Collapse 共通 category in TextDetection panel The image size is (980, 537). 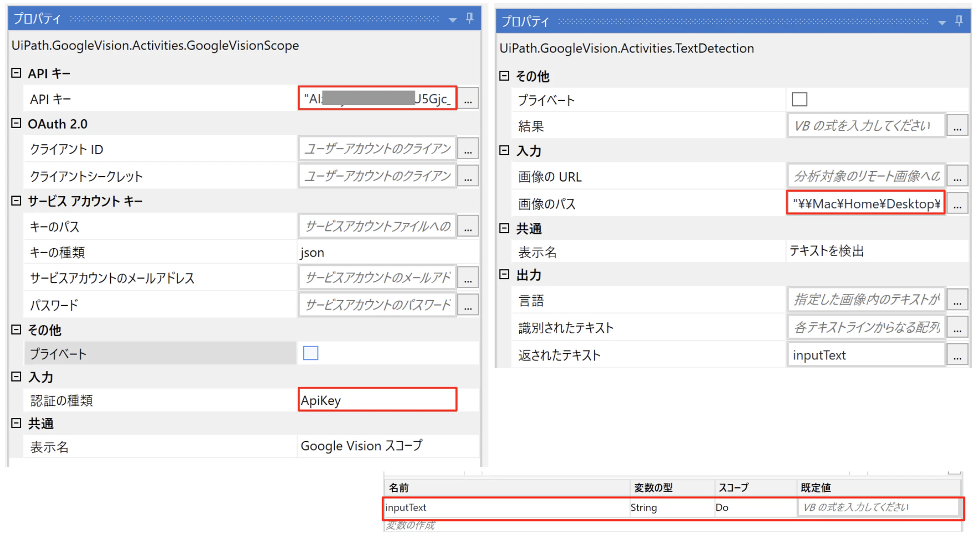click(504, 228)
